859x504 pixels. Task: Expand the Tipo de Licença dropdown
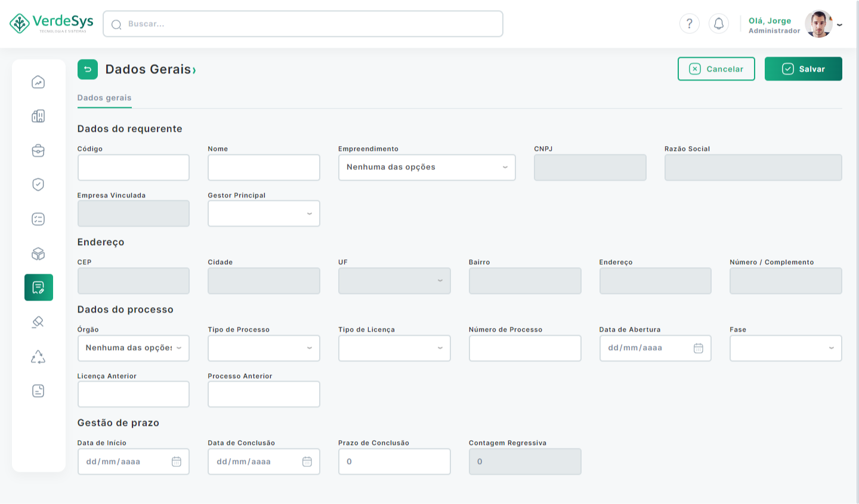click(394, 348)
